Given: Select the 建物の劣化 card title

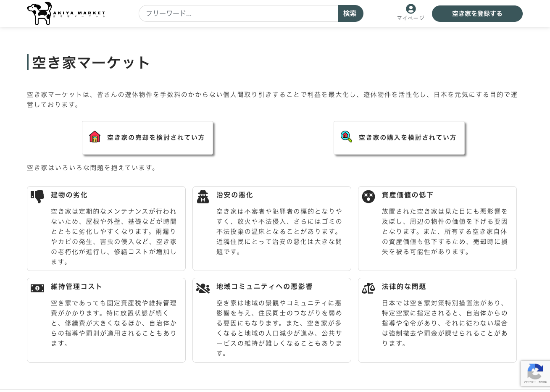Looking at the screenshot, I should (x=69, y=195).
